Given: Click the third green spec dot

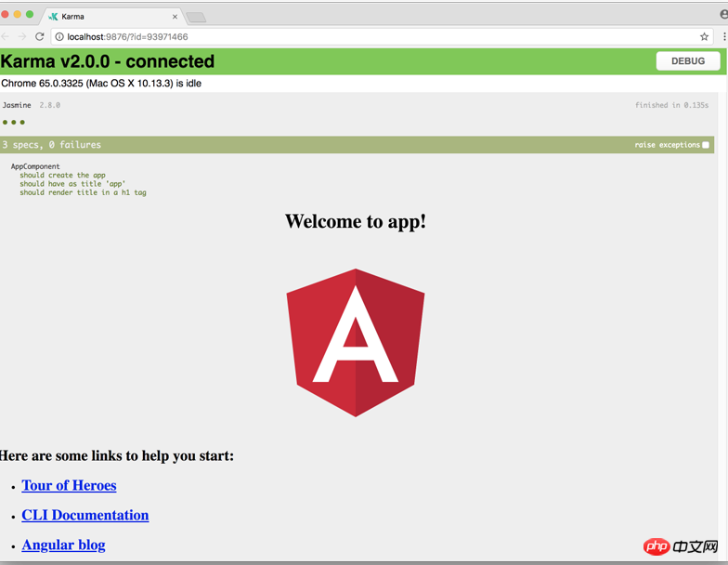Looking at the screenshot, I should (22, 123).
